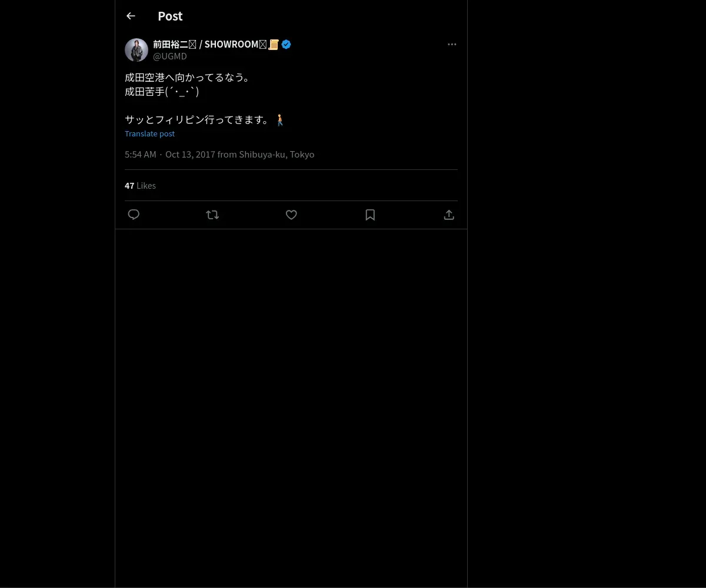The width and height of the screenshot is (706, 588).
Task: Click the blue verified badge
Action: [x=286, y=44]
